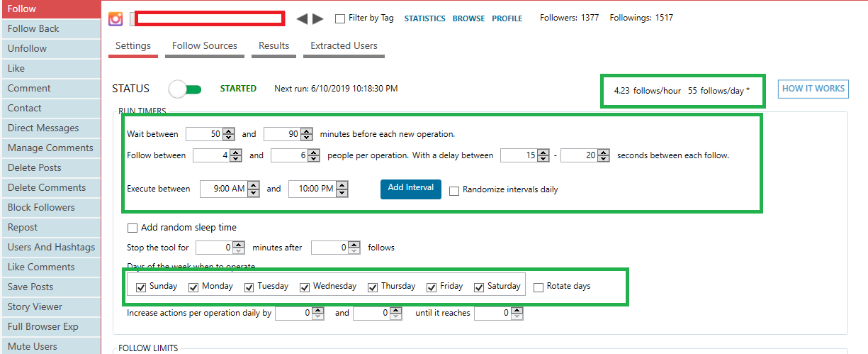Click the 9:00 AM execute start field

(x=223, y=189)
